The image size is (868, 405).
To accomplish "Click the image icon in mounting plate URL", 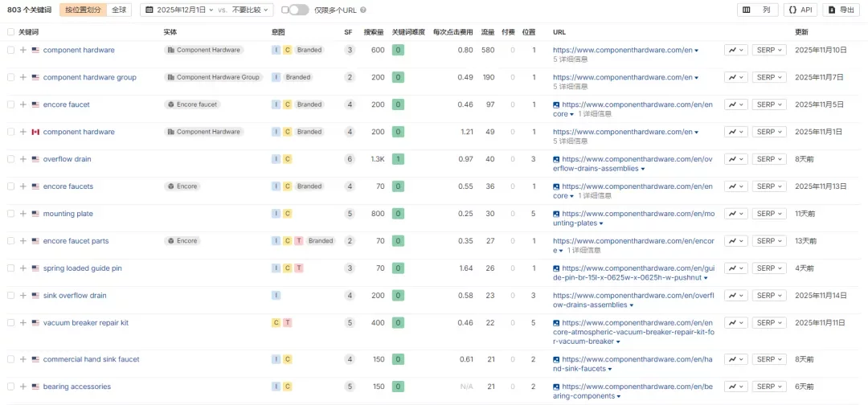I will coord(556,214).
